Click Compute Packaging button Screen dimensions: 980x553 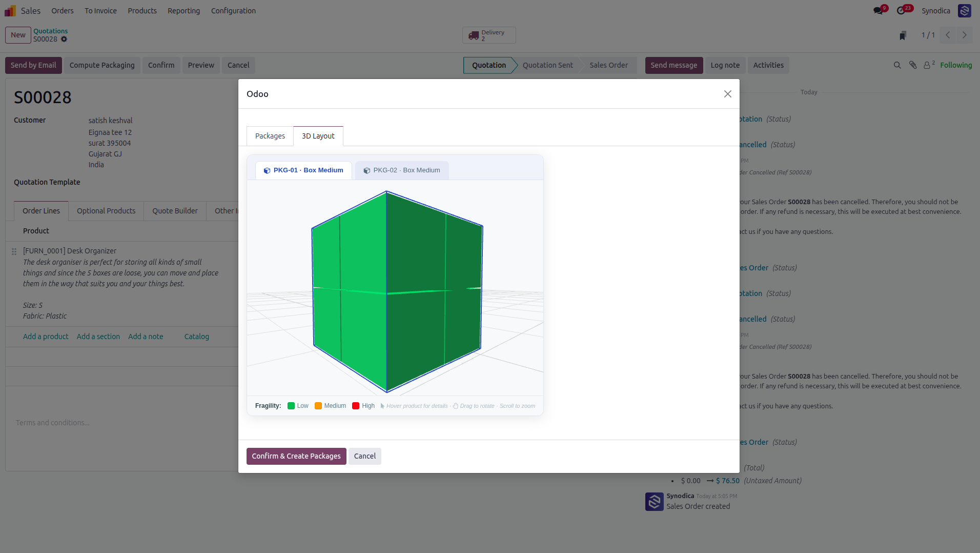[x=102, y=65]
